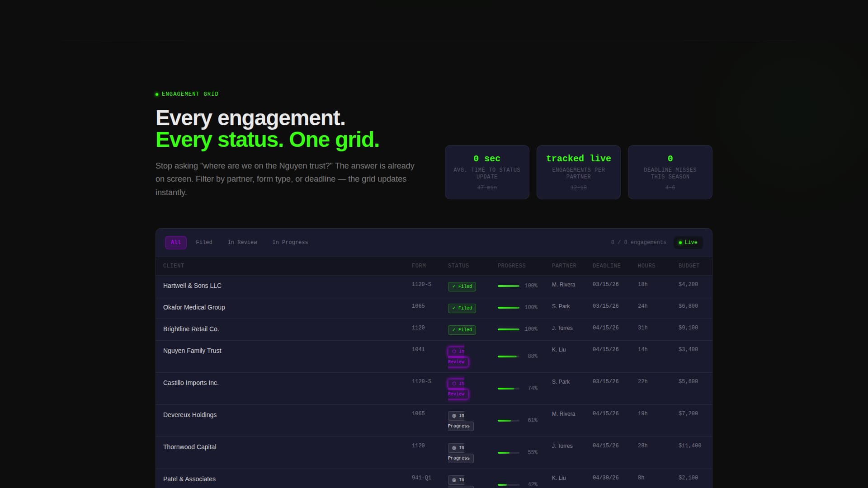
Task: Click the 55% progress bar for Thornwood Capital
Action: click(509, 453)
